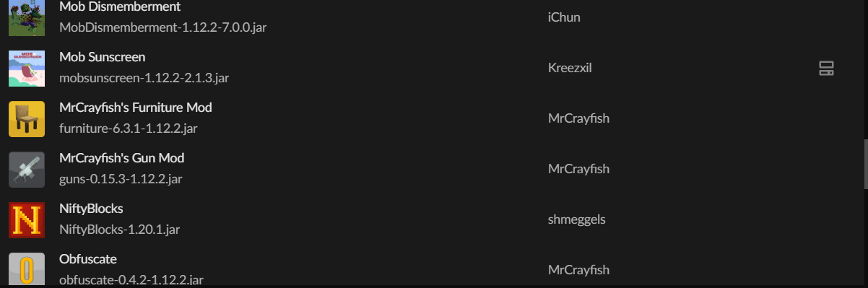Select file name furniture-6.3.1-1.12.2.jar
Screen dimensions: 868x288
(x=129, y=128)
